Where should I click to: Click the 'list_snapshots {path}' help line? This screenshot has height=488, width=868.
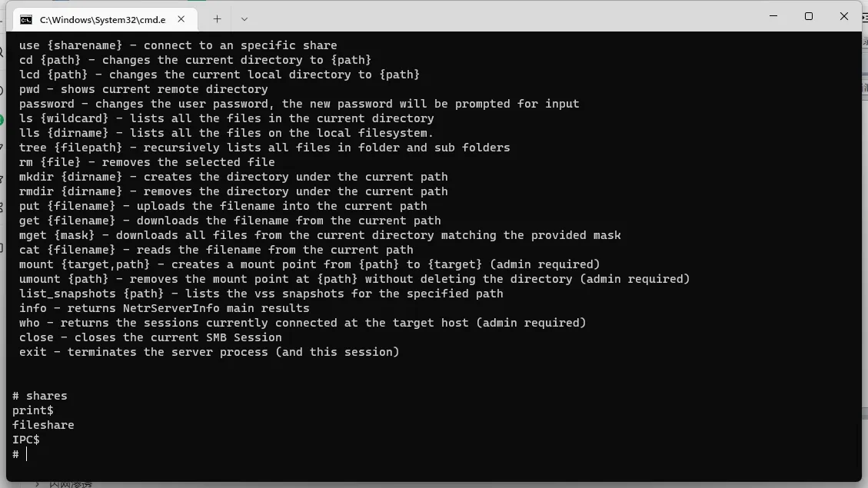pos(261,294)
